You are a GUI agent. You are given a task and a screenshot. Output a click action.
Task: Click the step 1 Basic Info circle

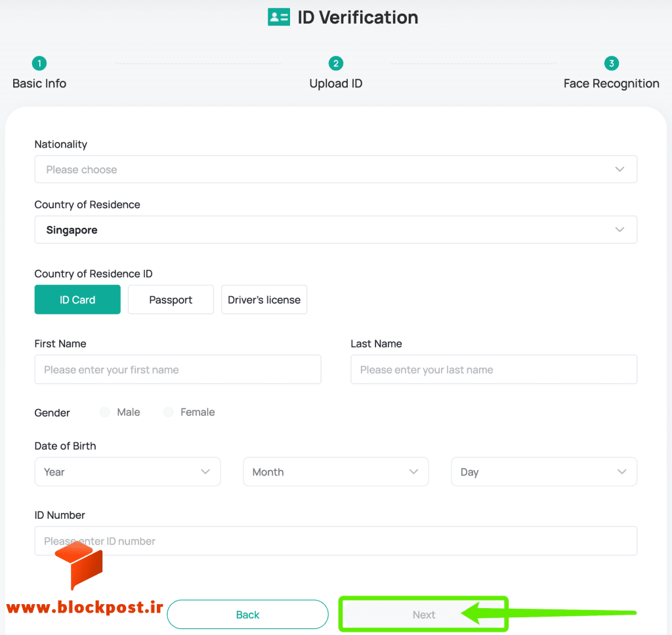[x=39, y=64]
